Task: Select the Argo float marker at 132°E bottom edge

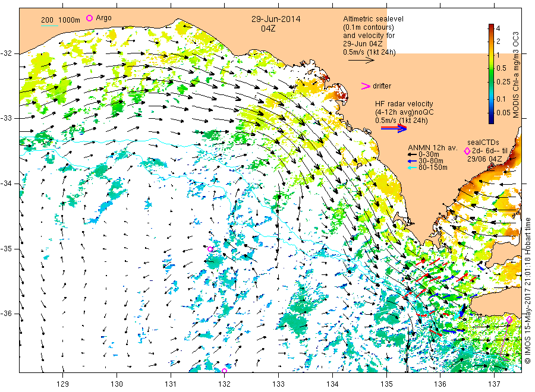Action: point(224,371)
